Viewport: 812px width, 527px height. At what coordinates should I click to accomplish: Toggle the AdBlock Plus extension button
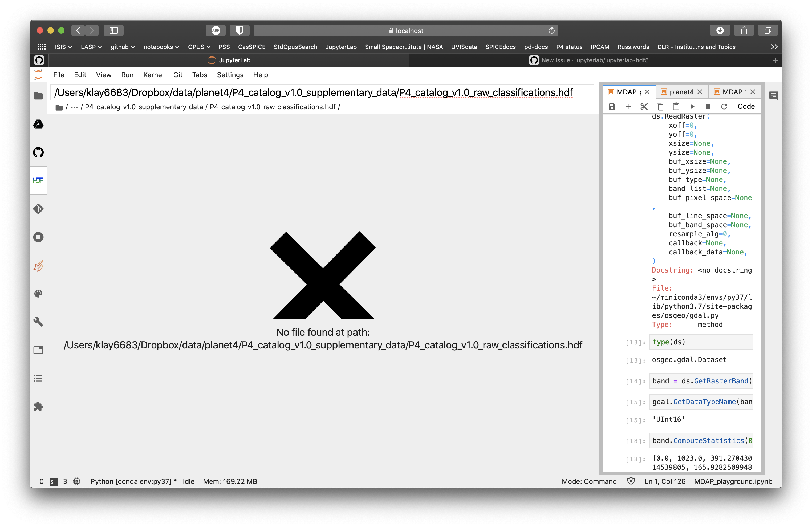click(216, 30)
